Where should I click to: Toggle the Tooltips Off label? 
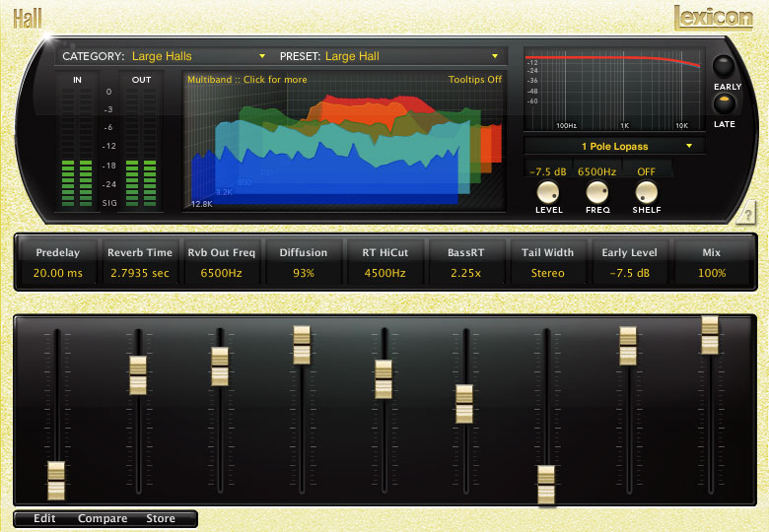pyautogui.click(x=475, y=80)
